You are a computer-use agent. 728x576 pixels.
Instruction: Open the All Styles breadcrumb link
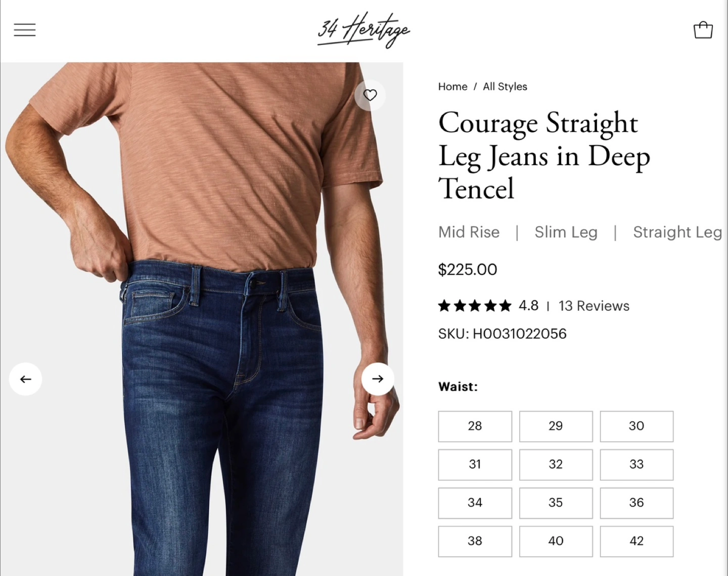point(505,86)
